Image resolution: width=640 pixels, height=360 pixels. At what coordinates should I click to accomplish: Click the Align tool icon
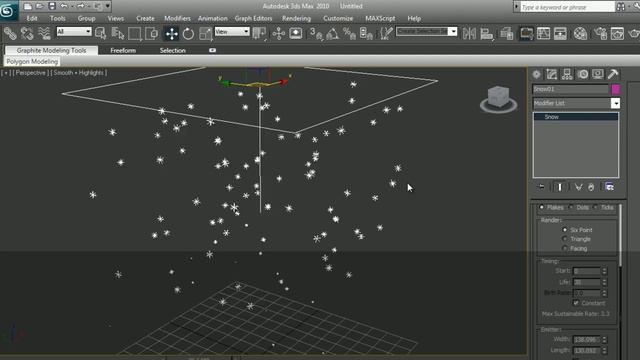click(x=486, y=33)
